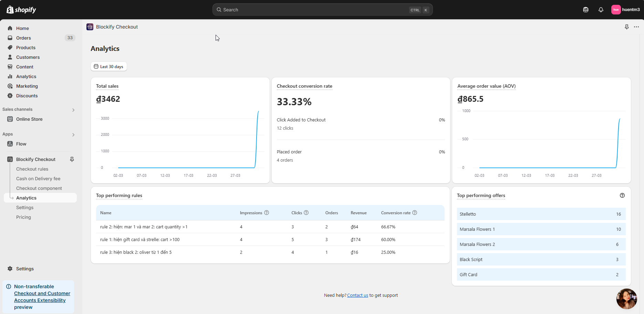
Task: Select Products in the sidebar
Action: click(25, 47)
